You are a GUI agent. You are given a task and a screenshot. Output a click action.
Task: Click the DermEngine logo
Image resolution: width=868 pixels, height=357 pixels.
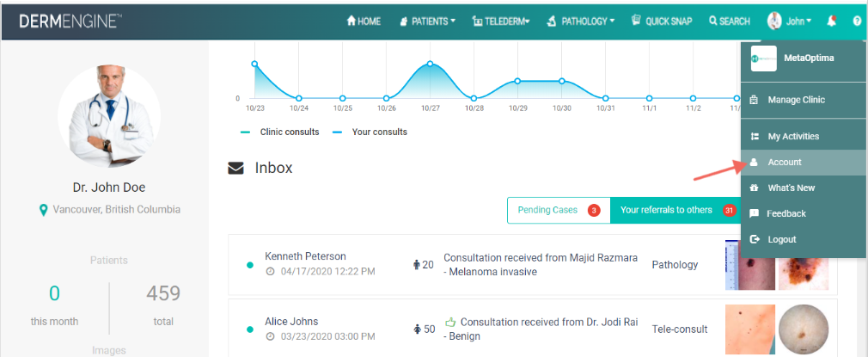(x=70, y=22)
